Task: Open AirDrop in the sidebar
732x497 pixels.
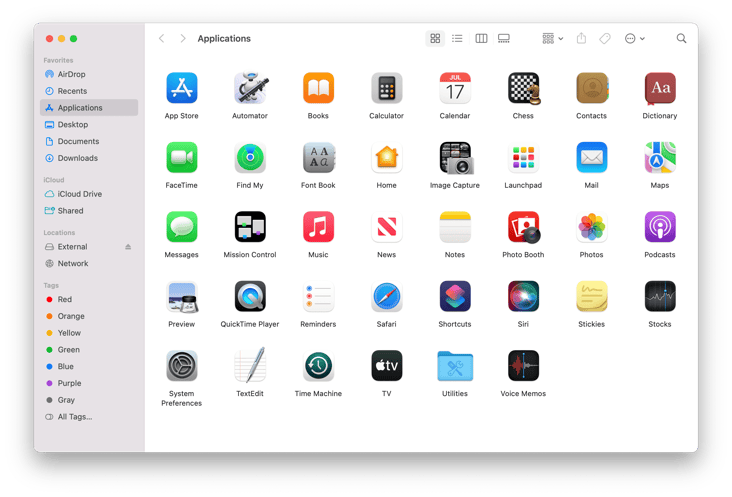Action: click(89, 74)
